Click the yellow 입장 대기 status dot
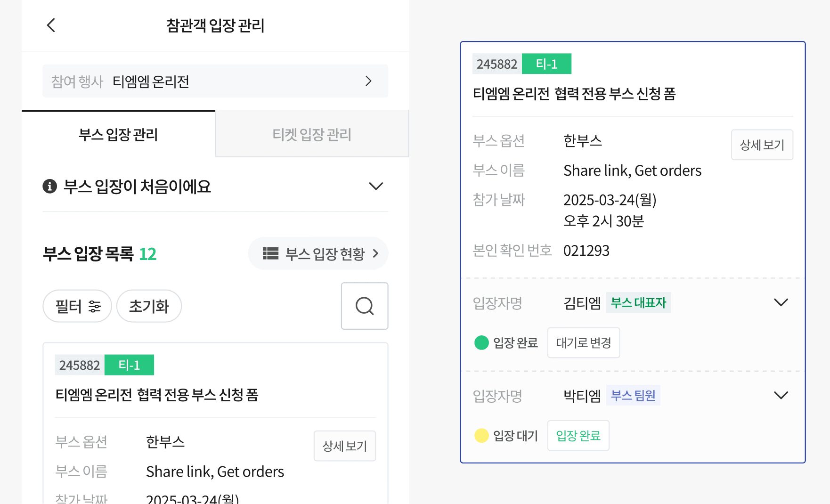Image resolution: width=830 pixels, height=504 pixels. pos(481,435)
